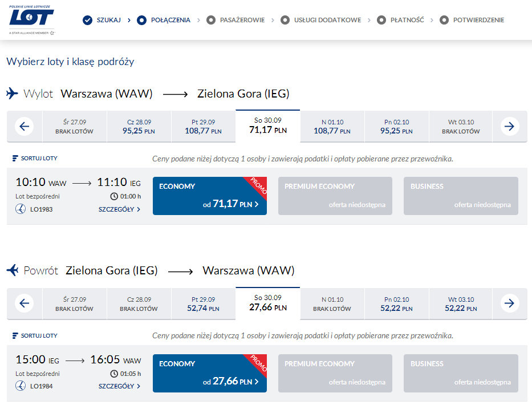Screen dimensions: 532x409
Task: Go to previous dates for departure flight
Action: point(25,126)
